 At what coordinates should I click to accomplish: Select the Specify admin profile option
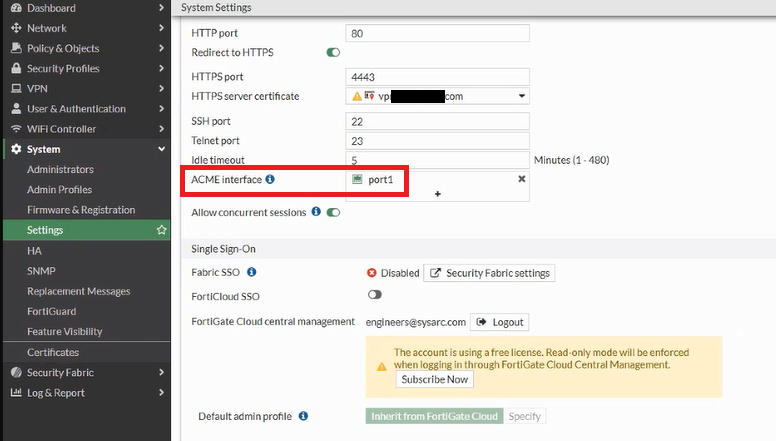pyautogui.click(x=525, y=416)
